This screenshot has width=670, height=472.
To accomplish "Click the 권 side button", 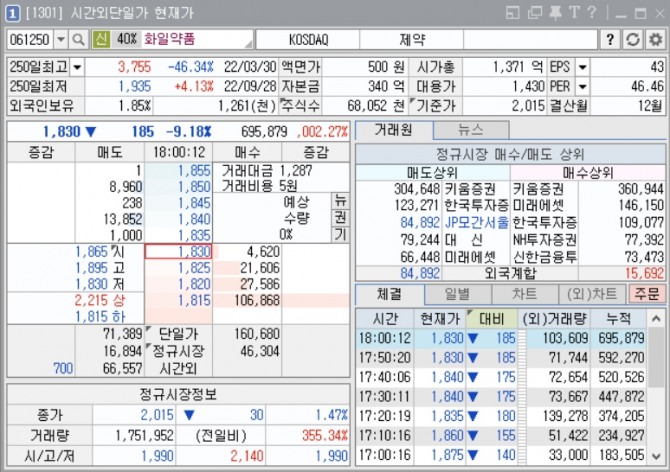I will (340, 216).
